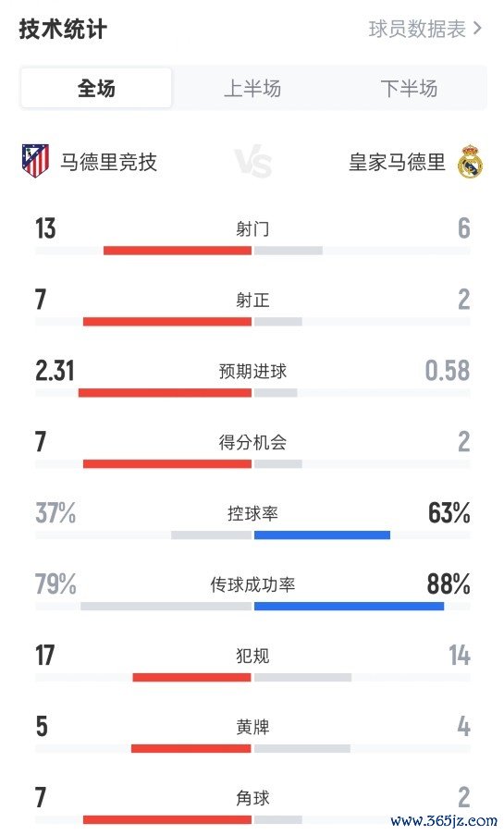Select the 全场 full match tab
The width and height of the screenshot is (504, 835).
tap(96, 88)
